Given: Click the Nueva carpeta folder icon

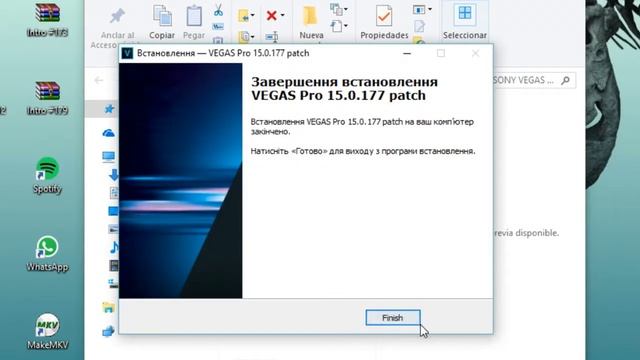Looking at the screenshot, I should pos(310,16).
